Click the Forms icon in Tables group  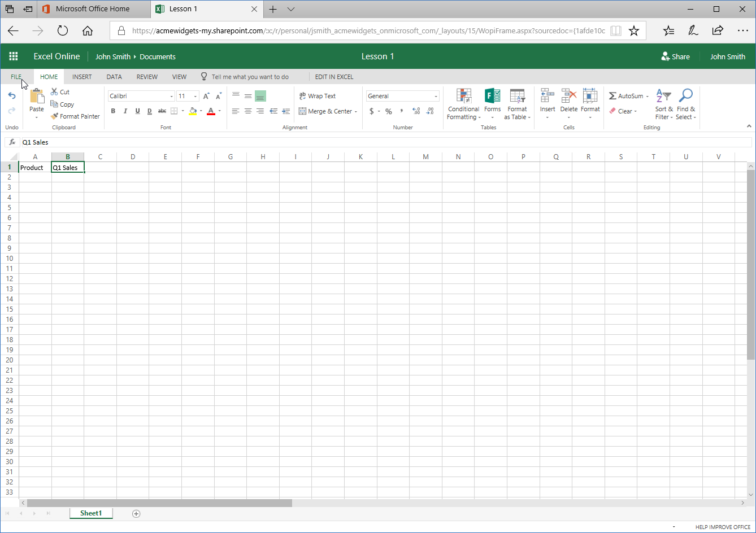coord(492,102)
